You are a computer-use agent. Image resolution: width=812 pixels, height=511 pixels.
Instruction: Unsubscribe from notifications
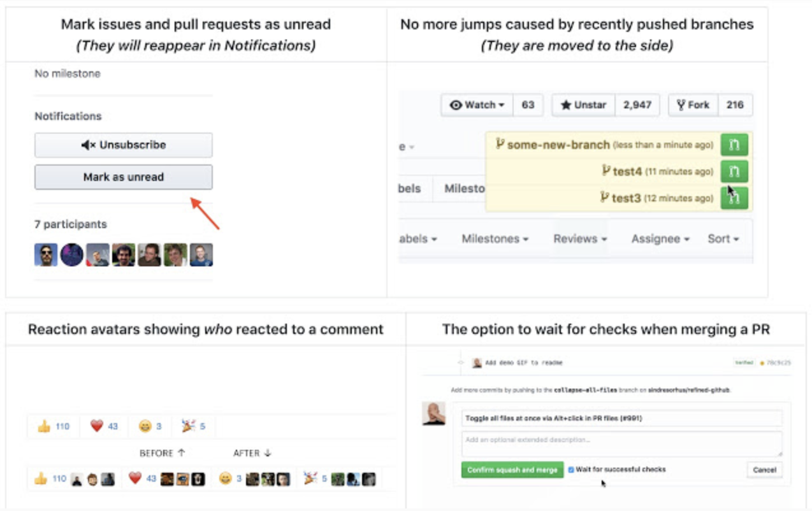click(x=123, y=145)
